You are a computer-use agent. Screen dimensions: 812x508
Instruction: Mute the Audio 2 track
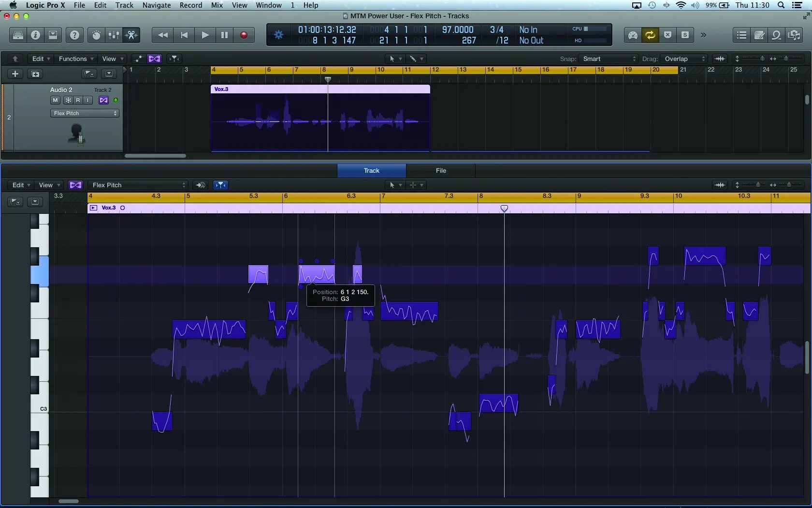coord(55,100)
